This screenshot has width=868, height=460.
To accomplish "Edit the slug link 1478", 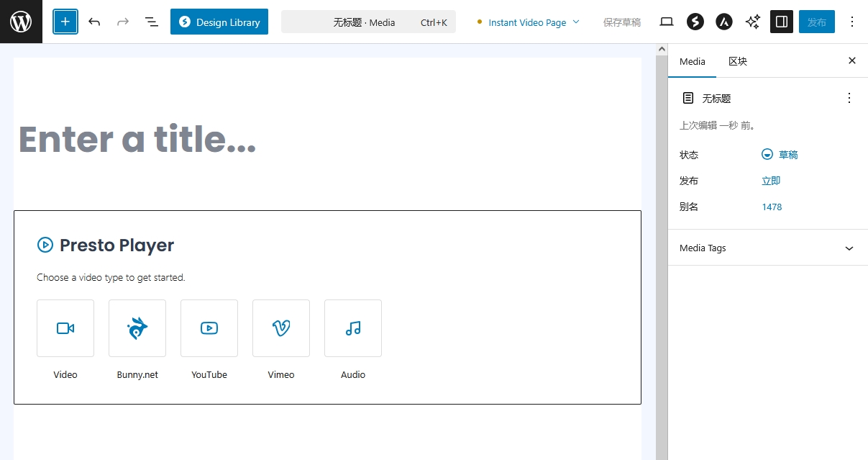I will (772, 207).
